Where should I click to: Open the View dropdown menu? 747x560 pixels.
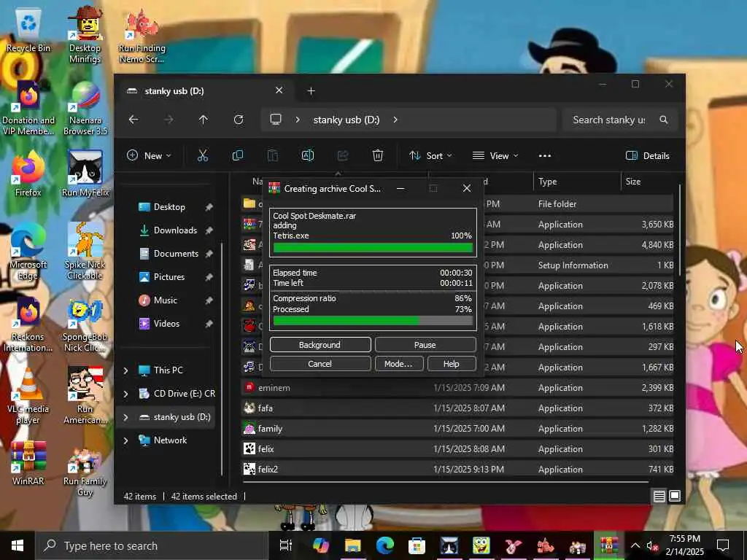[x=495, y=156]
